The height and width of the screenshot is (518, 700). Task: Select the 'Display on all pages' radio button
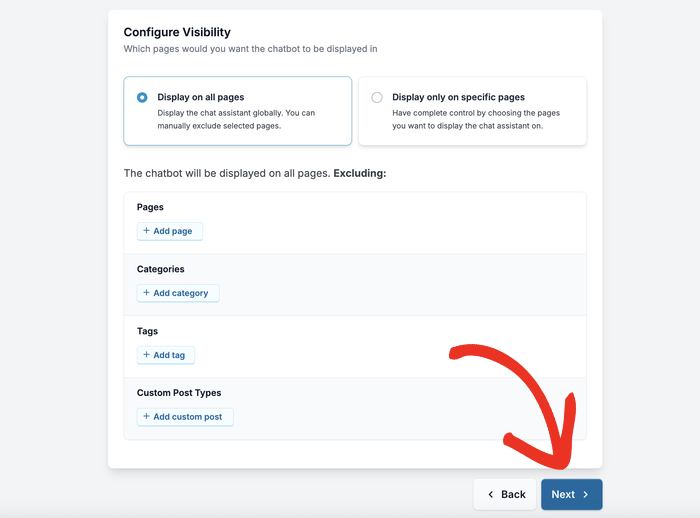pyautogui.click(x=142, y=98)
